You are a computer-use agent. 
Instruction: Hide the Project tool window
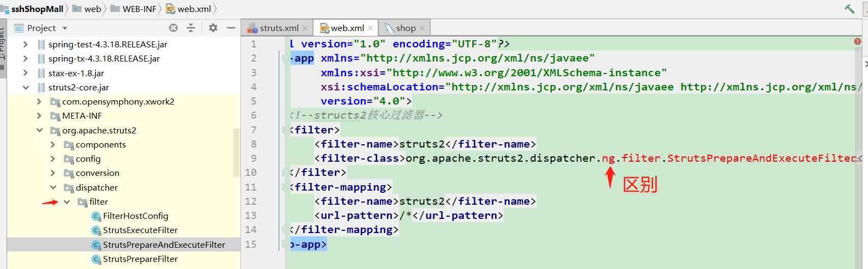231,28
